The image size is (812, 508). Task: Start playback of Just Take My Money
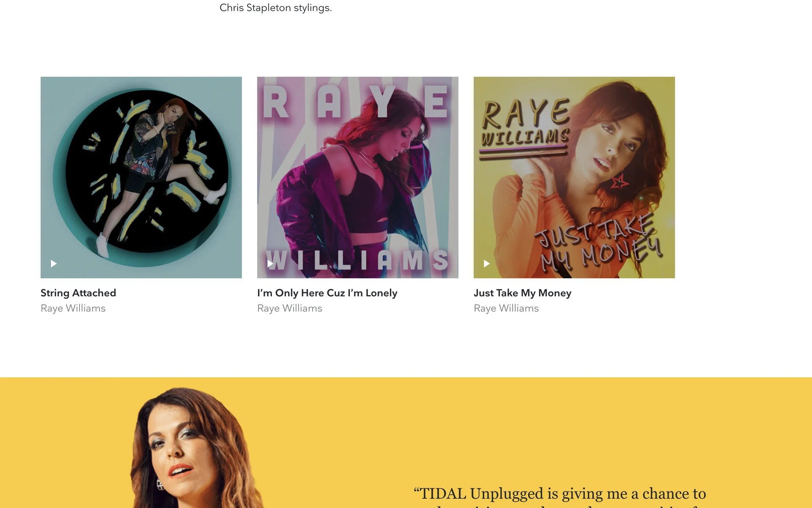click(487, 264)
